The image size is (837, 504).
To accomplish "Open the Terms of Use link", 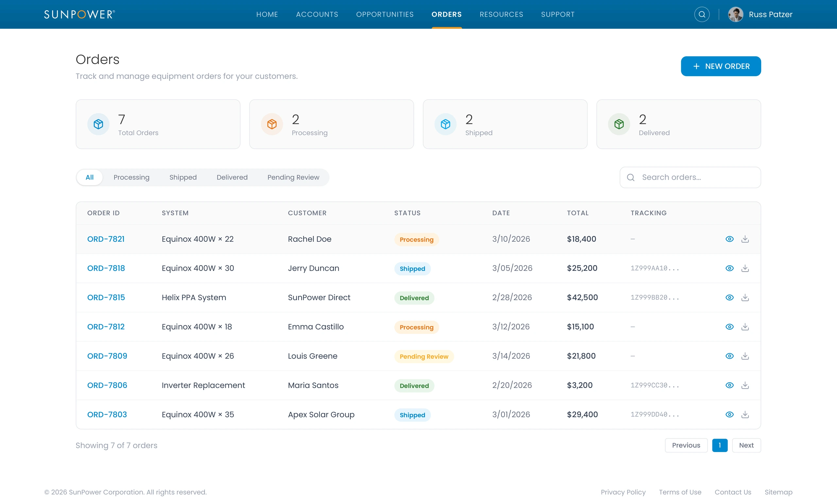I will click(x=680, y=492).
